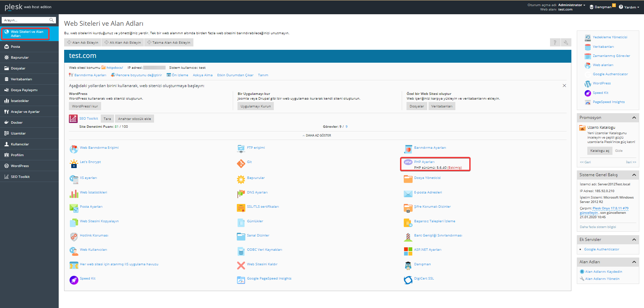This screenshot has height=308, width=644.
Task: Click the wrench settings button
Action: coord(566,42)
